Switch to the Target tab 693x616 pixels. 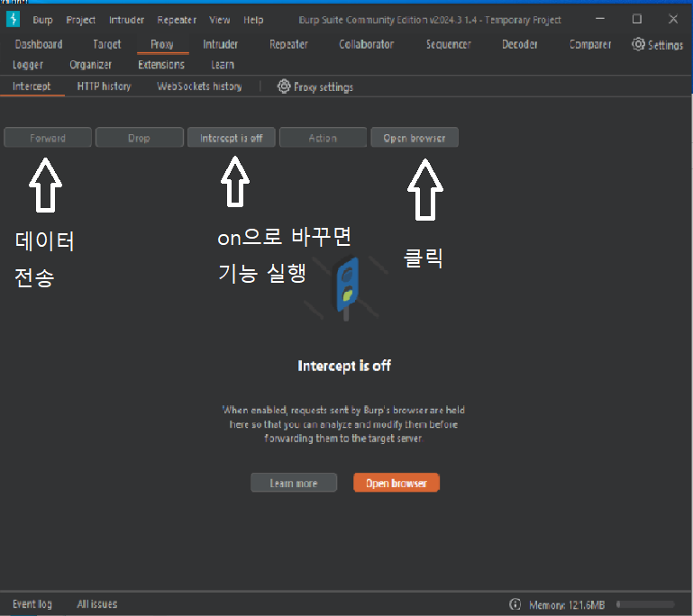point(107,44)
